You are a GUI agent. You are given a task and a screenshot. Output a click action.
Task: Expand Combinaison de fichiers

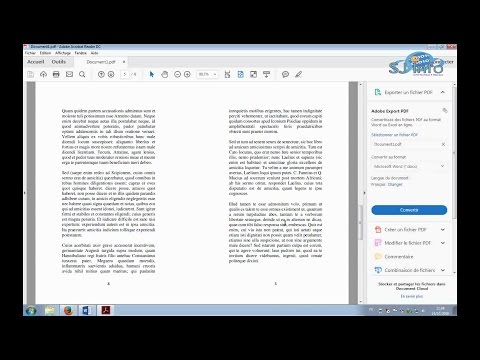(443, 270)
